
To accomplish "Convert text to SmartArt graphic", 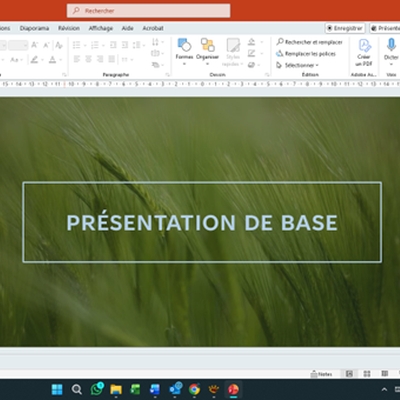I will 157,64.
